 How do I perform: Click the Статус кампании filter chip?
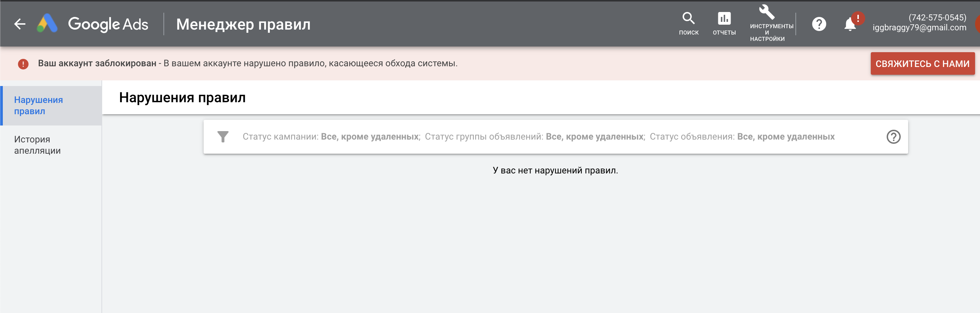[x=331, y=137]
